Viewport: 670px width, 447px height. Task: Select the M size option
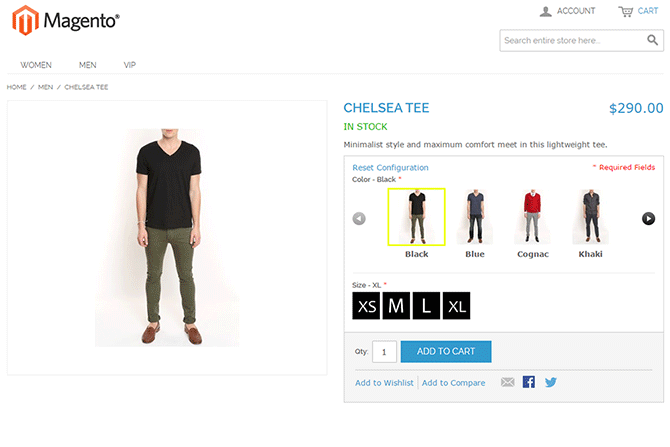(x=396, y=306)
